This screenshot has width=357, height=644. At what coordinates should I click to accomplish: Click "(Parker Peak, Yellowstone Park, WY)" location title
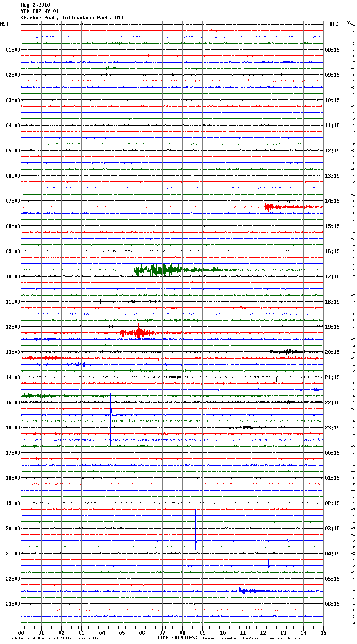[72, 18]
